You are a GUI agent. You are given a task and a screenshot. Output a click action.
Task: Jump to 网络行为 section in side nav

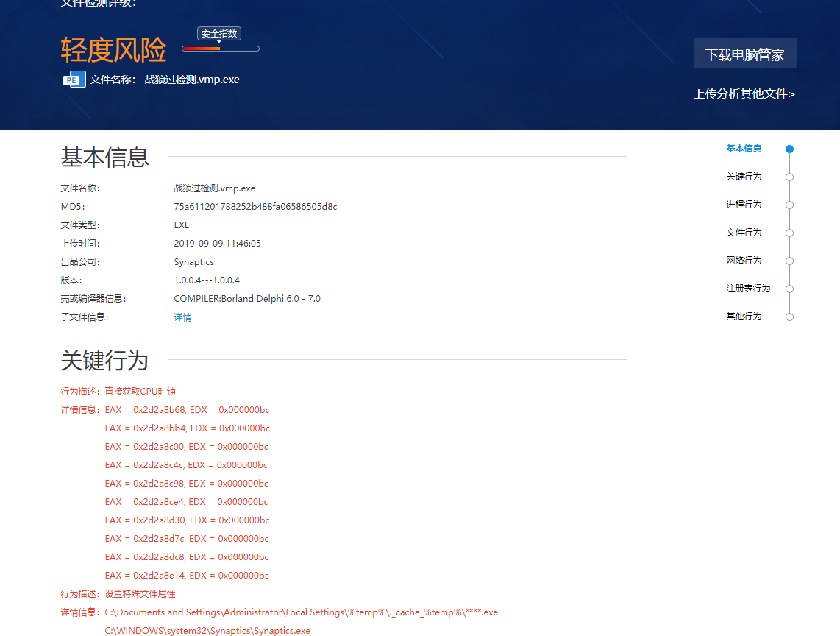744,260
